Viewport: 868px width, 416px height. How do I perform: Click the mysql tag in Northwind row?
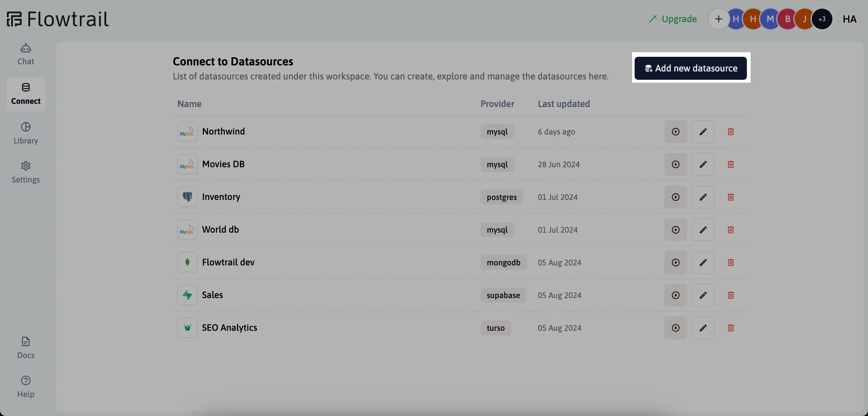(x=497, y=132)
